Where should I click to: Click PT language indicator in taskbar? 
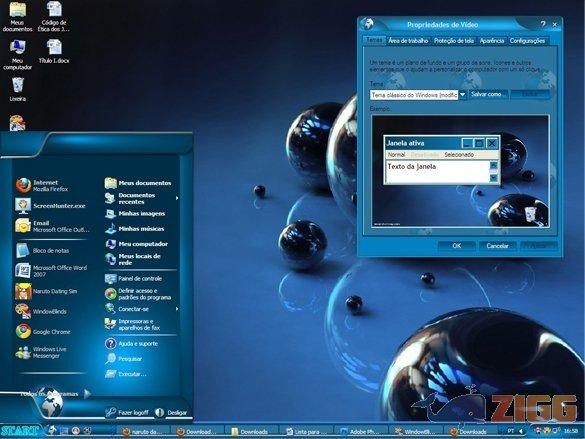click(511, 431)
